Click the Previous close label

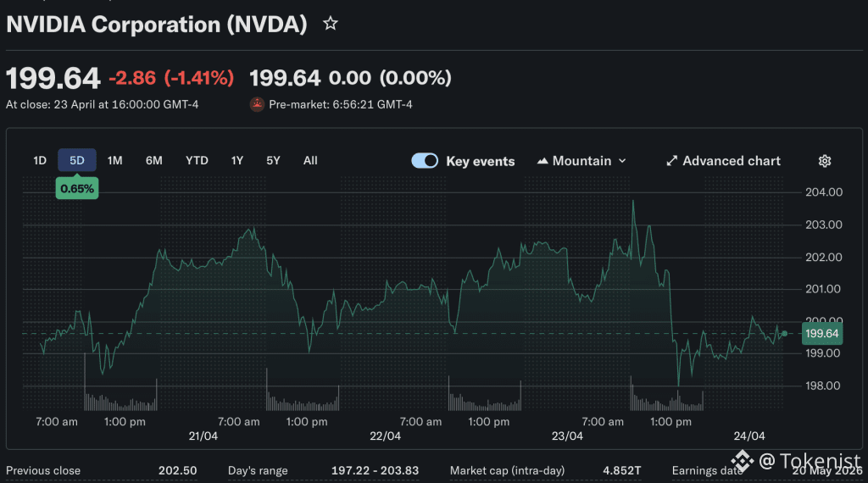coord(43,471)
